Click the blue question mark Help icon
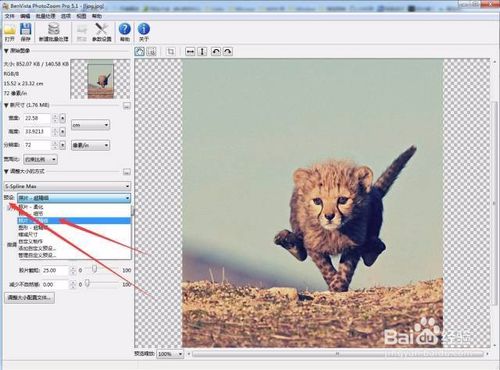The height and width of the screenshot is (370, 500). [125, 32]
